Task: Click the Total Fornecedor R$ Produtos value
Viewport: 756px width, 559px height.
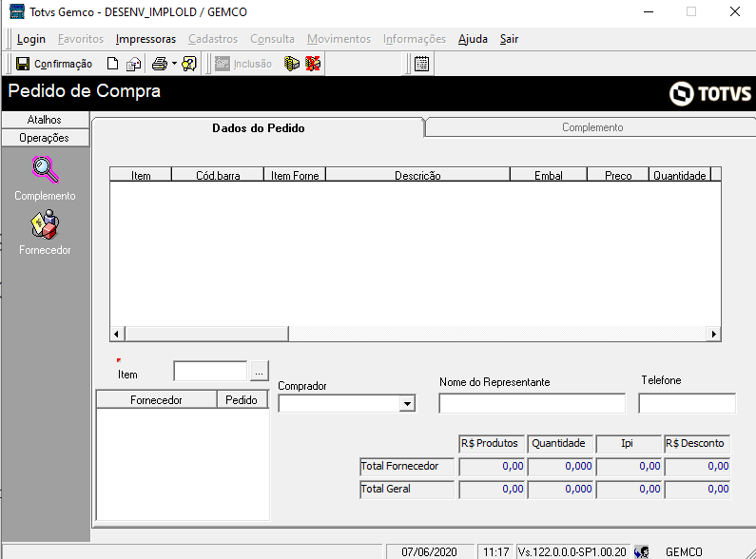Action: pos(492,466)
